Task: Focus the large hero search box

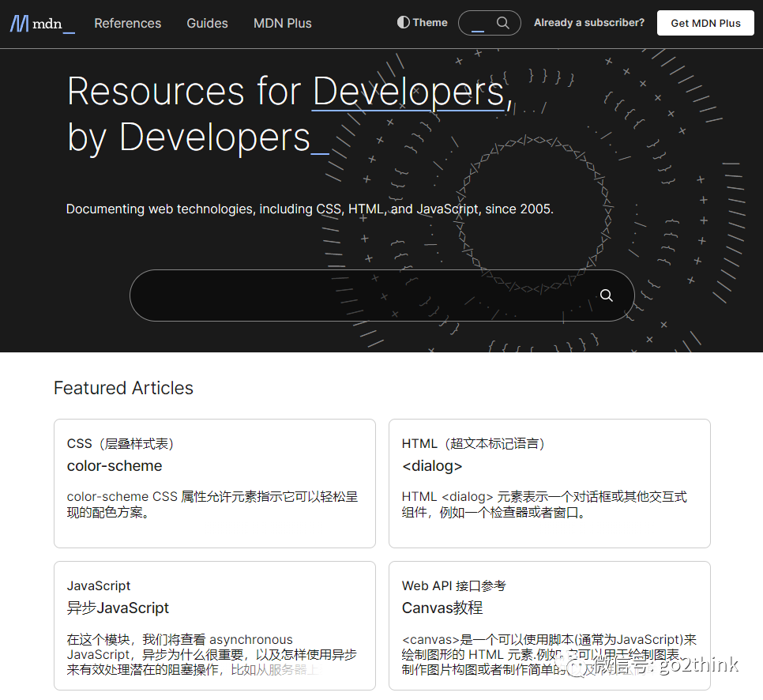Action: (x=381, y=295)
